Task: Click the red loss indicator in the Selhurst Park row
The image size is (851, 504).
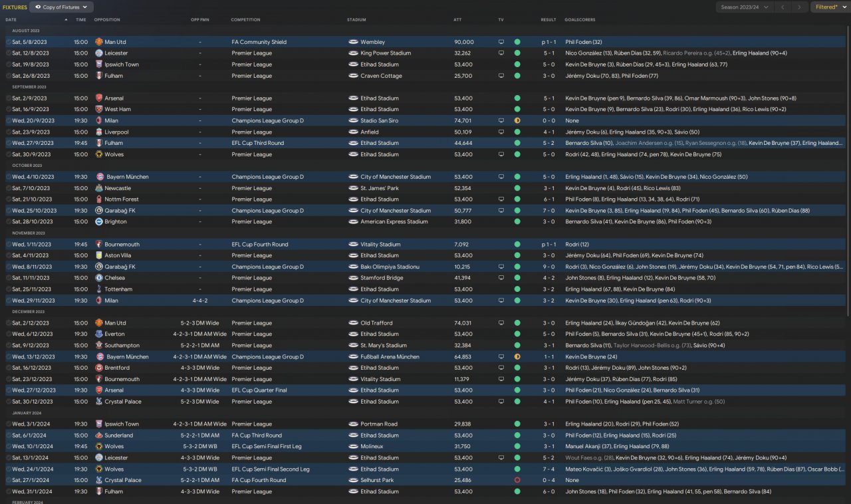Action: (517, 480)
